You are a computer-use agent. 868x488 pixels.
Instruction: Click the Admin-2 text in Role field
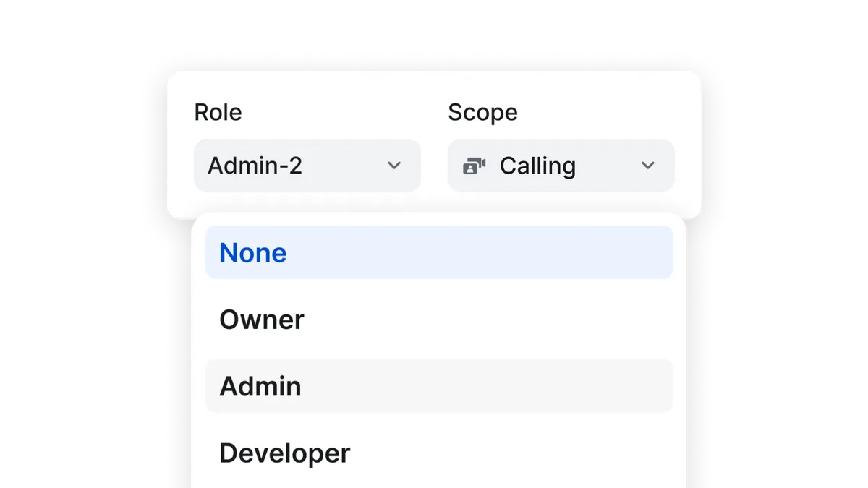click(255, 166)
